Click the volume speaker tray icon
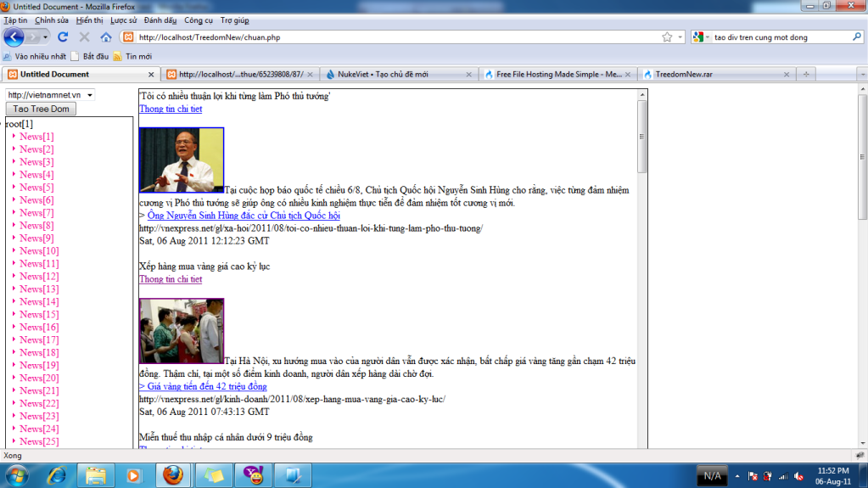This screenshot has height=488, width=868. click(x=798, y=476)
